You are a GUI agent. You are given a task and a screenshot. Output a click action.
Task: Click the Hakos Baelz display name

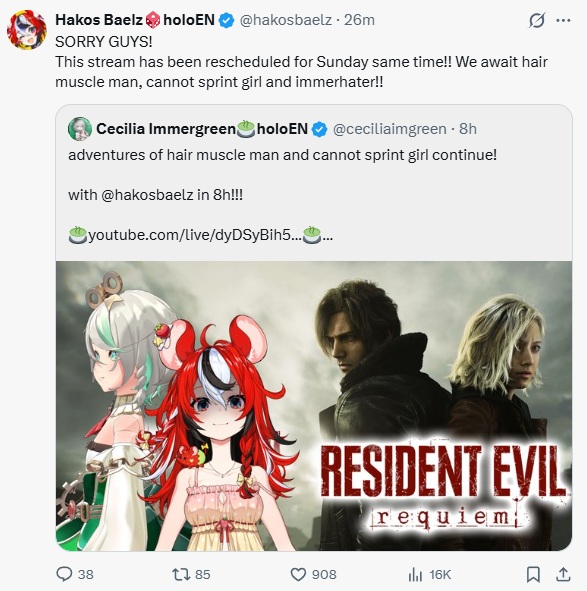point(99,20)
